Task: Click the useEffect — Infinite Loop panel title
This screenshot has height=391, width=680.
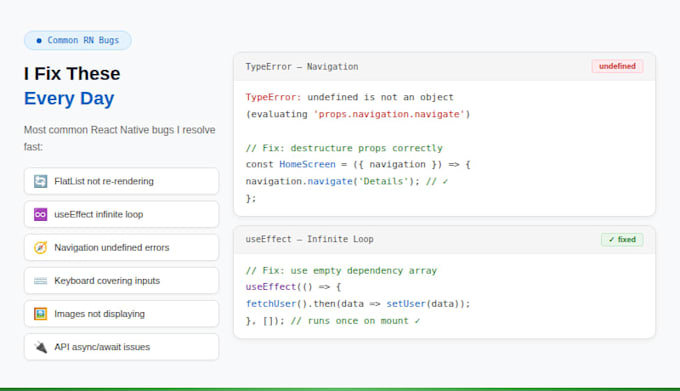Action: point(309,239)
